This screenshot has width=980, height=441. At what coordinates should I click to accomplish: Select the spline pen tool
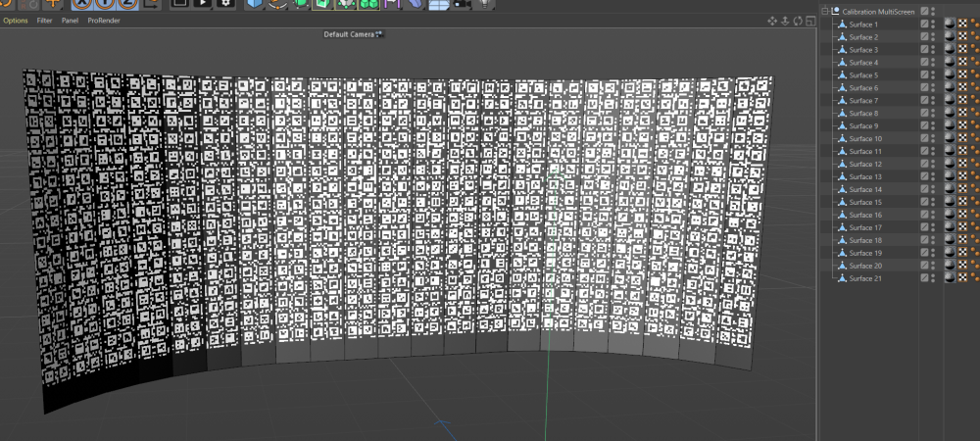(277, 3)
